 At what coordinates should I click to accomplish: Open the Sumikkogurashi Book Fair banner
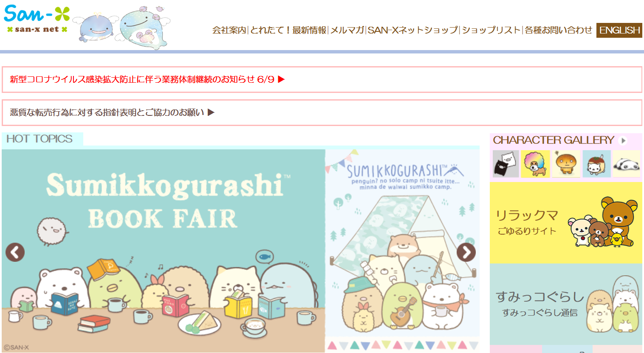pos(164,251)
